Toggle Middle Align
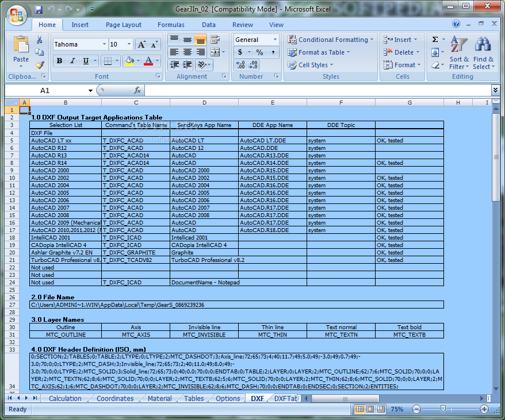The height and width of the screenshot is (420, 505). (188, 40)
